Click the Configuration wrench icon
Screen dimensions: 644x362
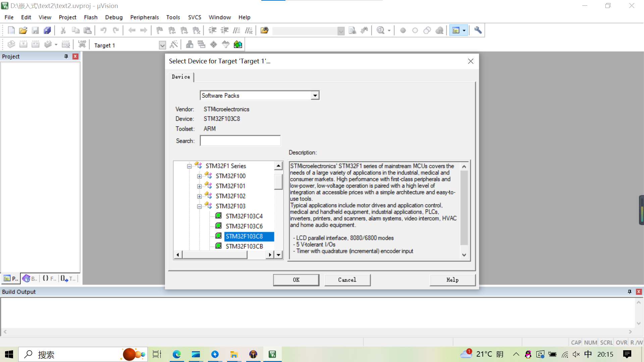pos(478,31)
